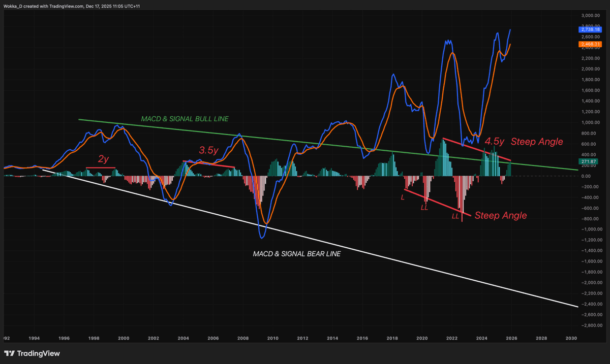
Task: Click the 2030 year on time axis
Action: pos(571,338)
